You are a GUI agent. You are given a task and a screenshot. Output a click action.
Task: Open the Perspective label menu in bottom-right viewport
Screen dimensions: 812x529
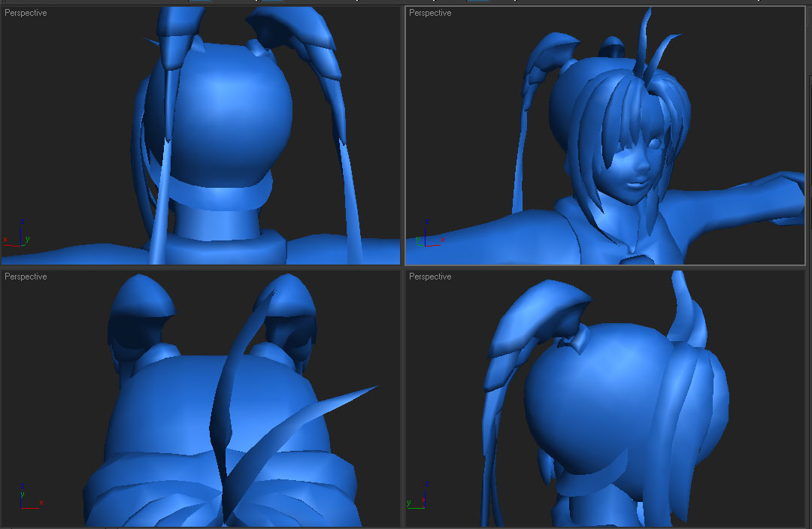coord(430,277)
